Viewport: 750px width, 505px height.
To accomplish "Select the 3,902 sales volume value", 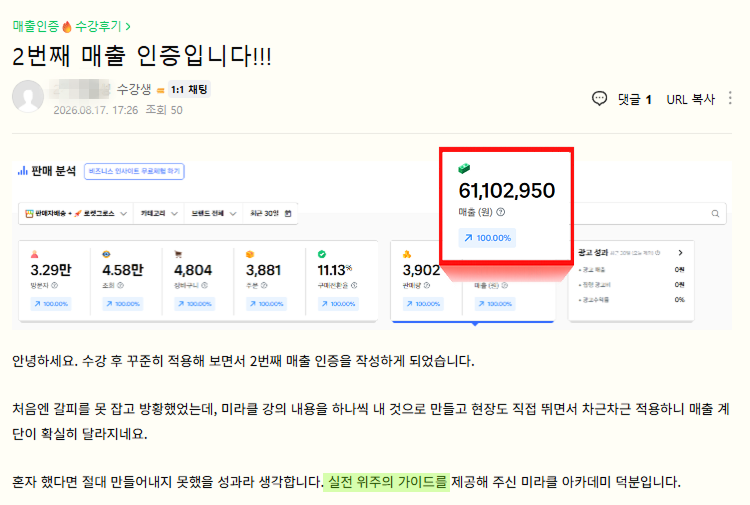I will pos(421,270).
